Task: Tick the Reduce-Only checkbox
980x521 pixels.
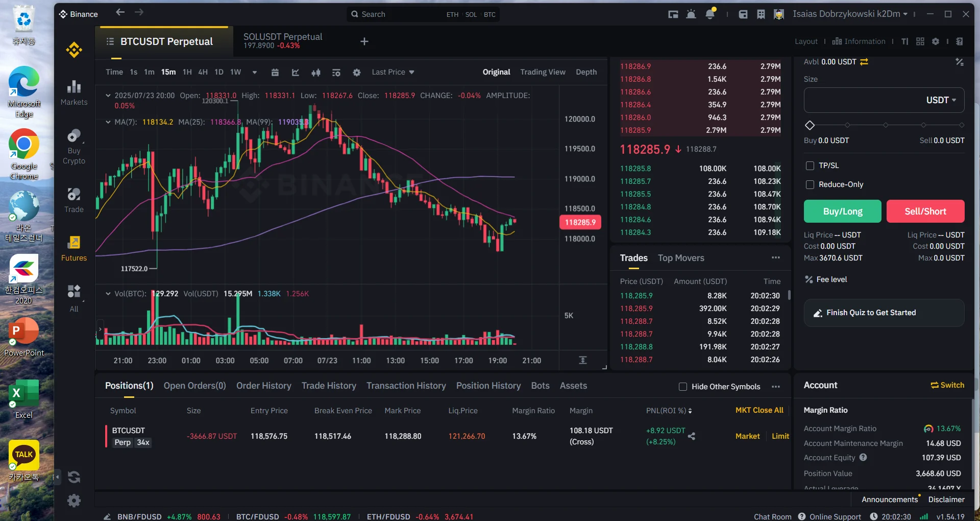Action: [810, 184]
